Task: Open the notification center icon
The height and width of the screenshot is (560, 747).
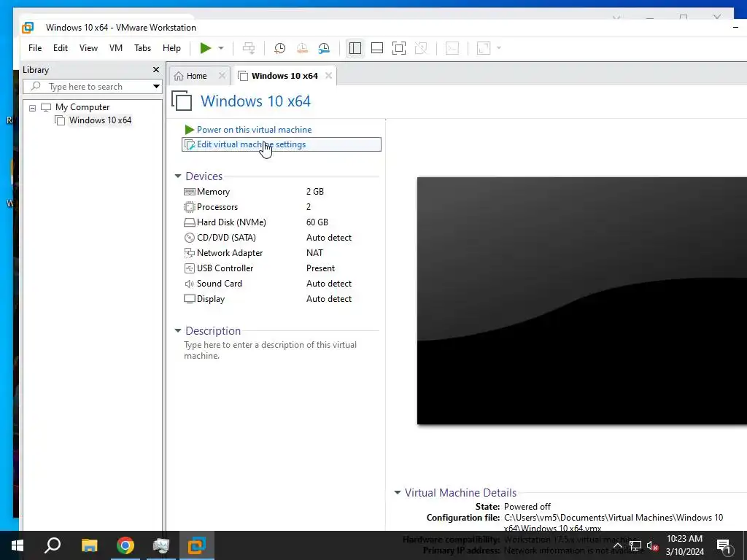Action: pos(724,546)
